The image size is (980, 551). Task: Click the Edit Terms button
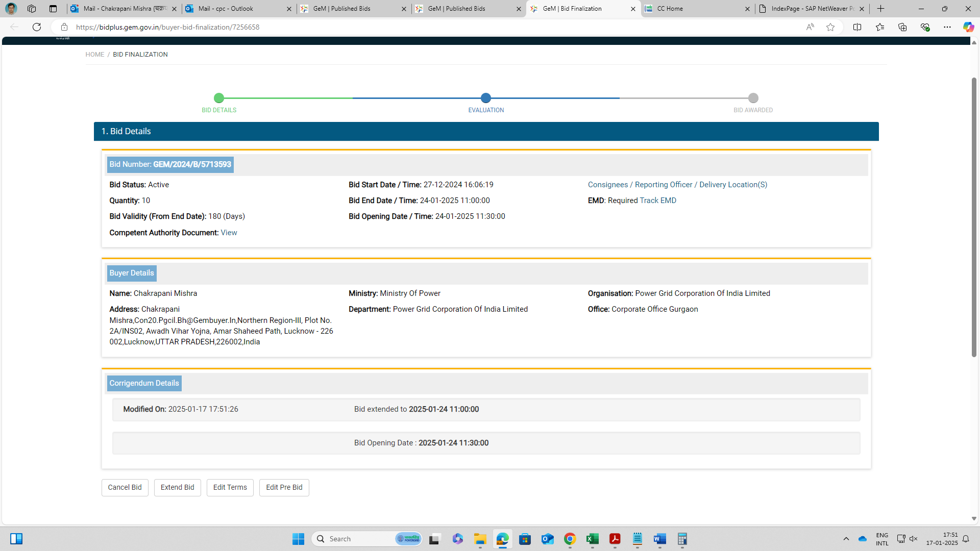(x=230, y=487)
